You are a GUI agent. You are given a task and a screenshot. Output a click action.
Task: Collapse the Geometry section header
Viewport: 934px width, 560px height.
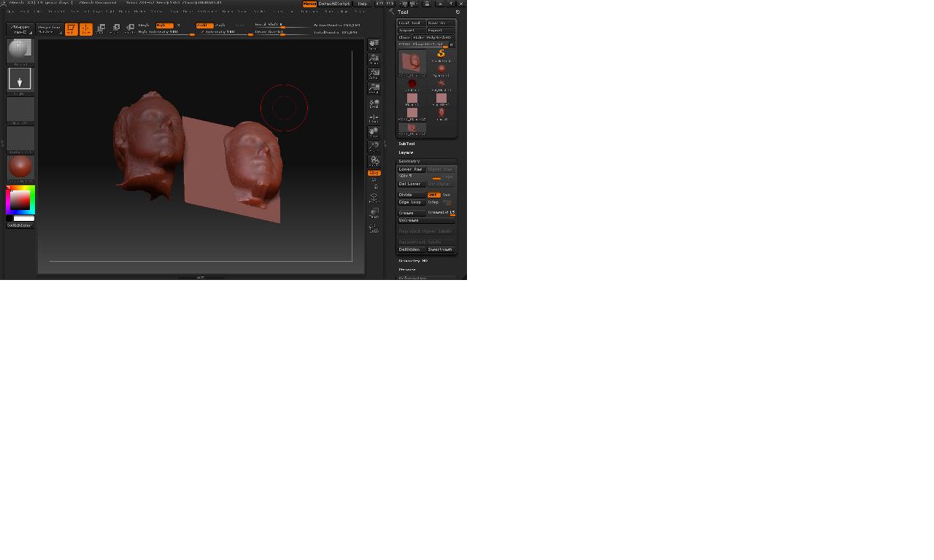coord(409,161)
